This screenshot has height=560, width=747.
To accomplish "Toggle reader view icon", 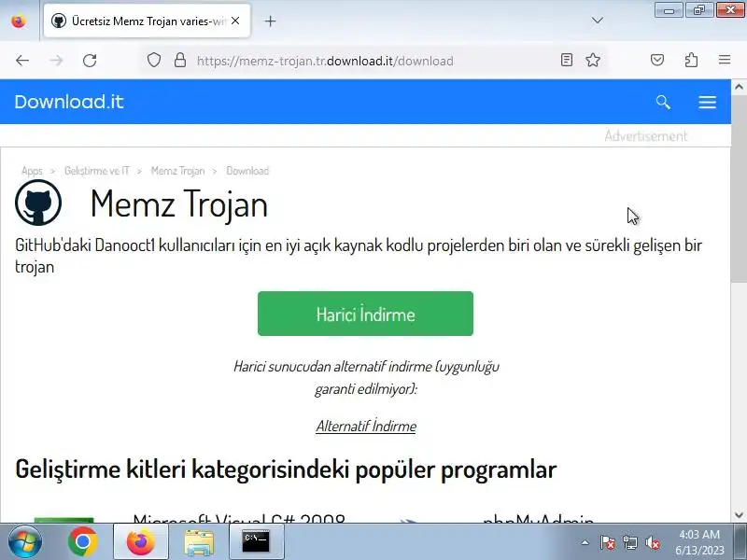I will (x=567, y=60).
